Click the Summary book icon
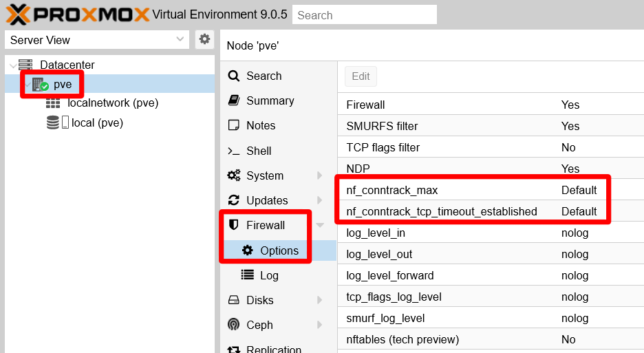Viewport: 644px width, 353px height. [234, 100]
